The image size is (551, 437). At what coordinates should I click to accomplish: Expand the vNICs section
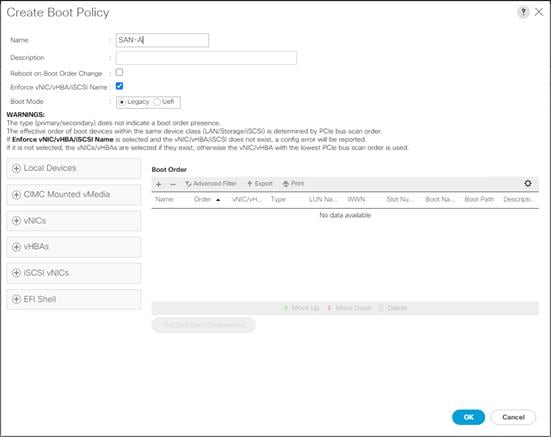pyautogui.click(x=74, y=221)
